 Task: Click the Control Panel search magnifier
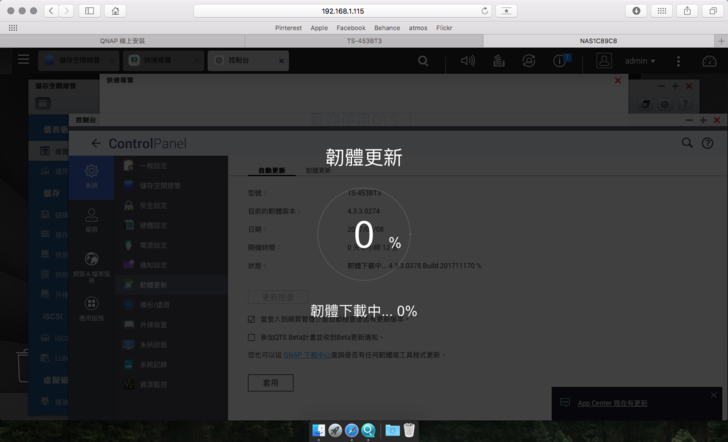pyautogui.click(x=687, y=144)
